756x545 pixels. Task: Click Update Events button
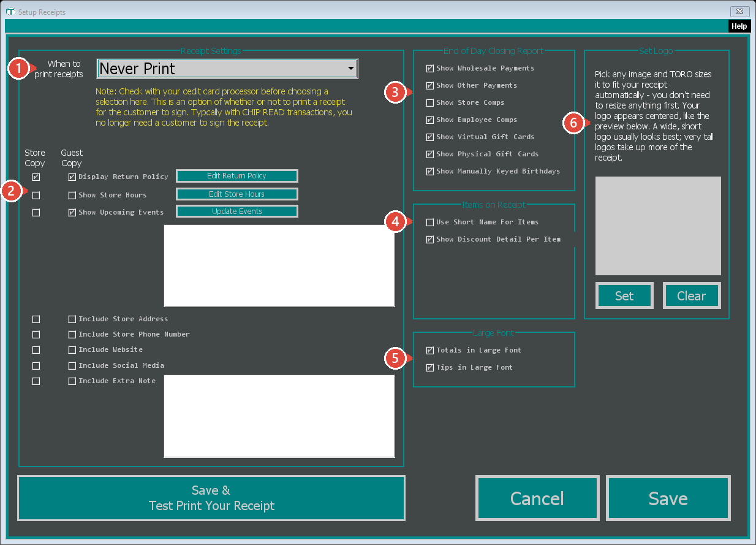pos(237,212)
